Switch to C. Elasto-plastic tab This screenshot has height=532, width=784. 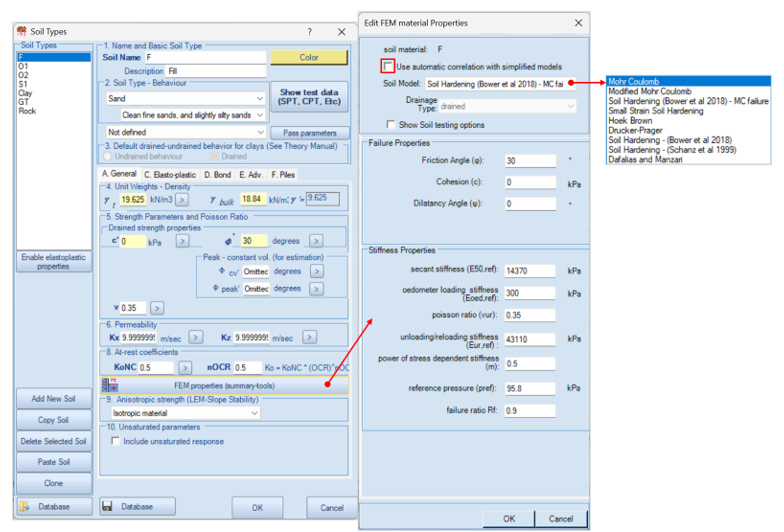click(x=170, y=174)
